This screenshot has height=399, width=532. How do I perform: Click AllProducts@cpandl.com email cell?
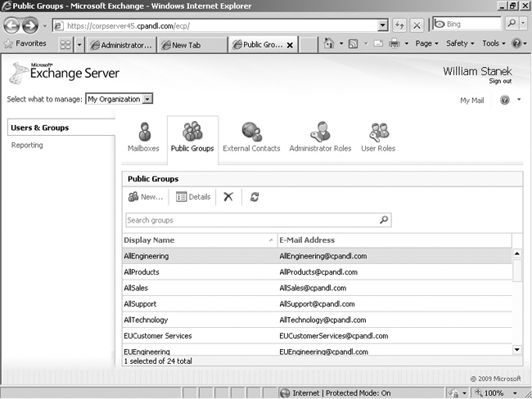318,272
